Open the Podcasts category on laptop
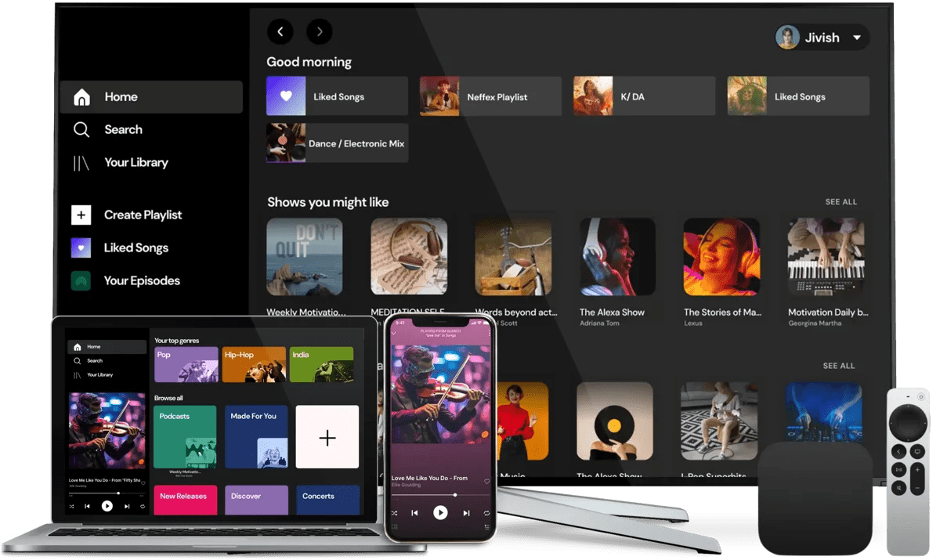 click(185, 437)
